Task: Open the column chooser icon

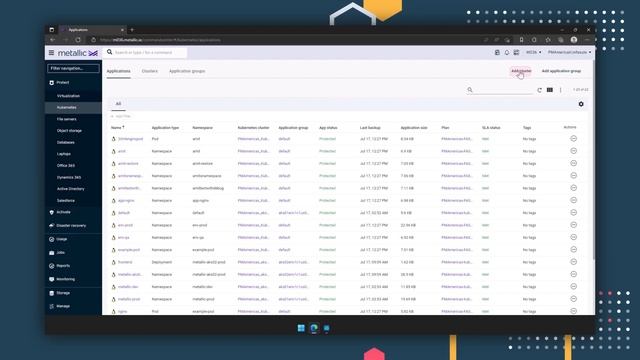Action: click(550, 90)
